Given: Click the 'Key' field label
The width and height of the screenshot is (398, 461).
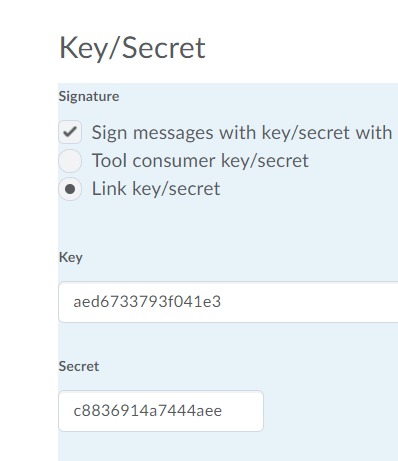Looking at the screenshot, I should coord(71,258).
